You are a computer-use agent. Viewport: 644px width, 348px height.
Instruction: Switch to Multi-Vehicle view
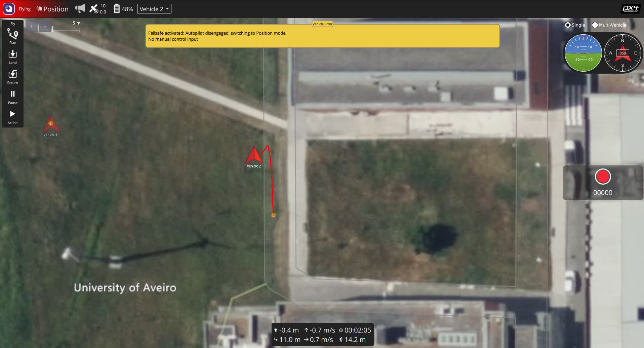[x=595, y=25]
